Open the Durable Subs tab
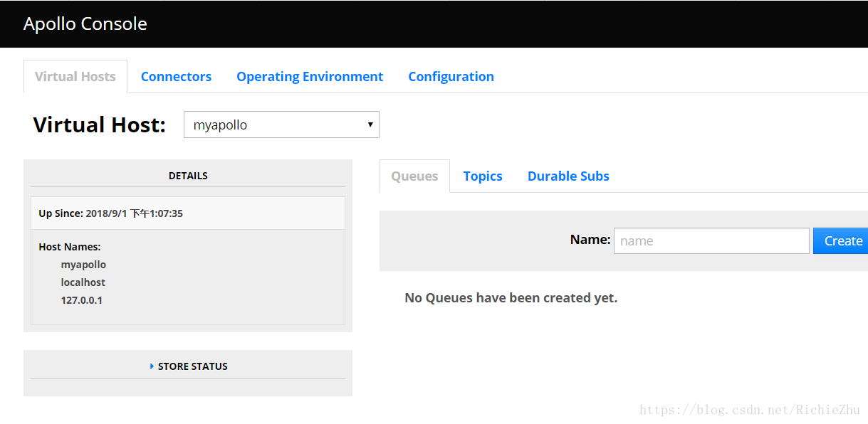The width and height of the screenshot is (868, 424). pos(568,176)
